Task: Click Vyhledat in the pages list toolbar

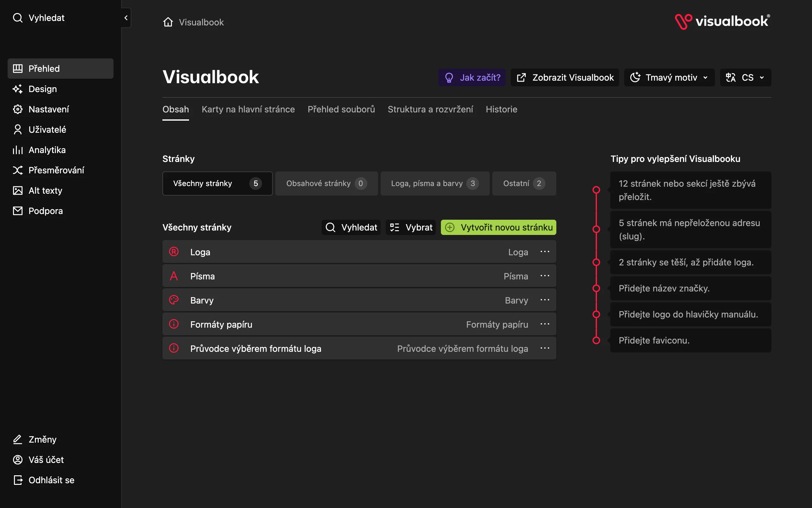Action: (x=351, y=227)
